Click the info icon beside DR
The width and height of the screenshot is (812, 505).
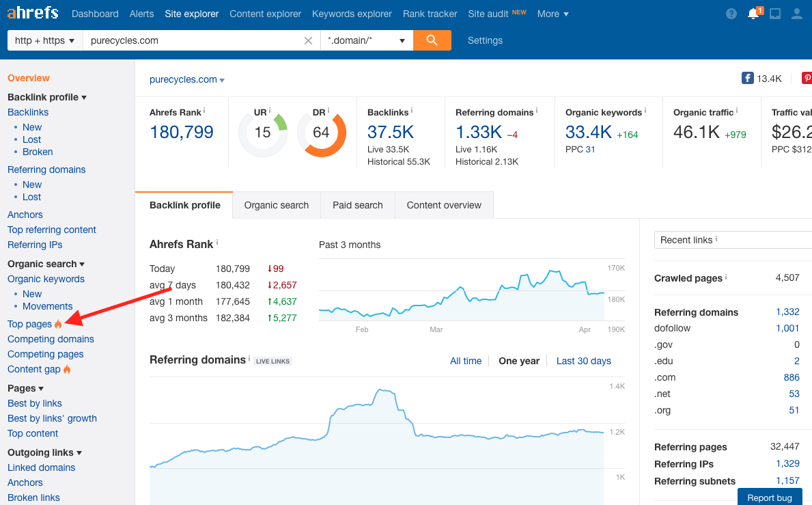pyautogui.click(x=328, y=110)
